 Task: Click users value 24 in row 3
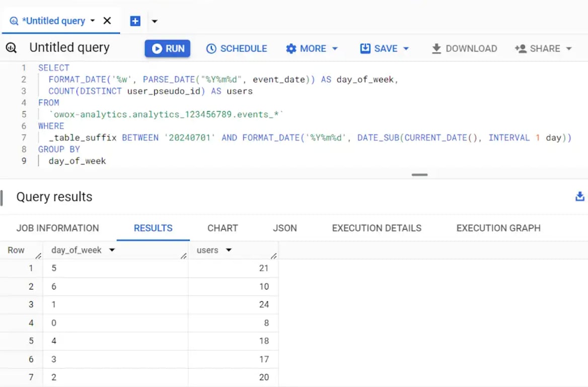pyautogui.click(x=264, y=304)
